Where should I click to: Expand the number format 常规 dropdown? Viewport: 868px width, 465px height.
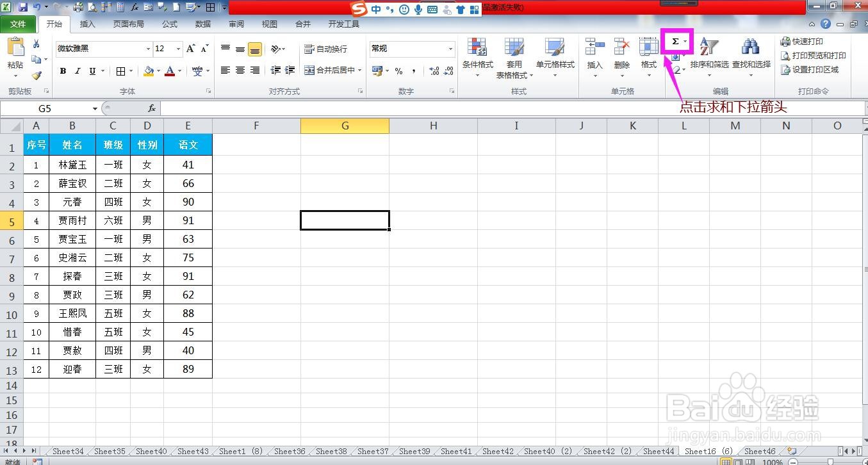click(450, 49)
